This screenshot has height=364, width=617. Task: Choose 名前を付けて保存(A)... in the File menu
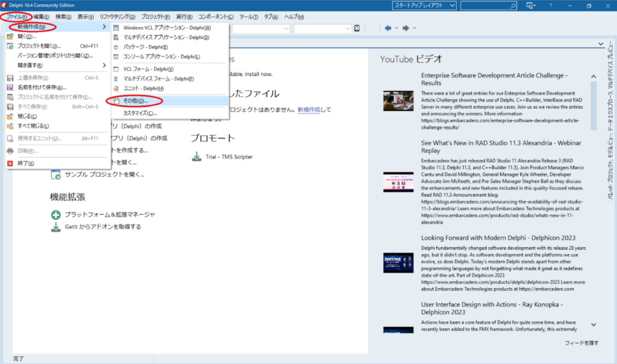pos(57,87)
